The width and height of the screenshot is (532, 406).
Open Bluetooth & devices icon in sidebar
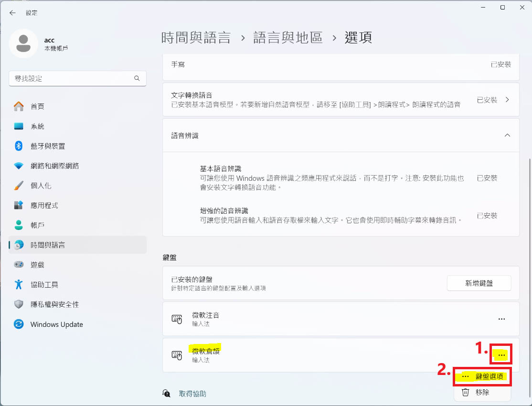[x=19, y=146]
